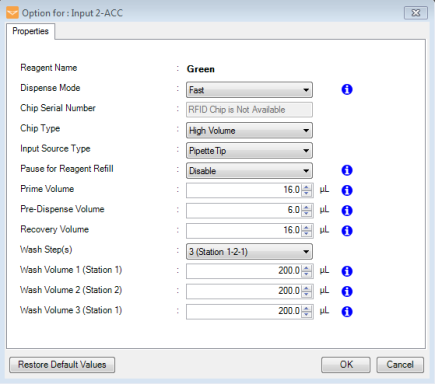Decrease Prime Volume with down arrow
The width and height of the screenshot is (435, 384).
coord(307,194)
